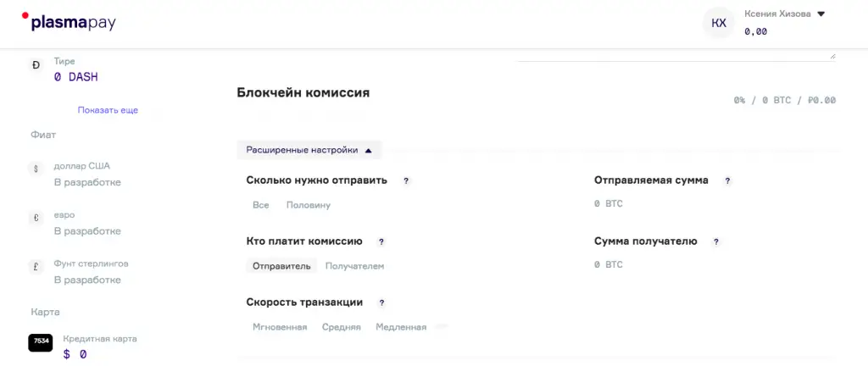Select the Фунт стерлингов pound icon

tap(36, 267)
